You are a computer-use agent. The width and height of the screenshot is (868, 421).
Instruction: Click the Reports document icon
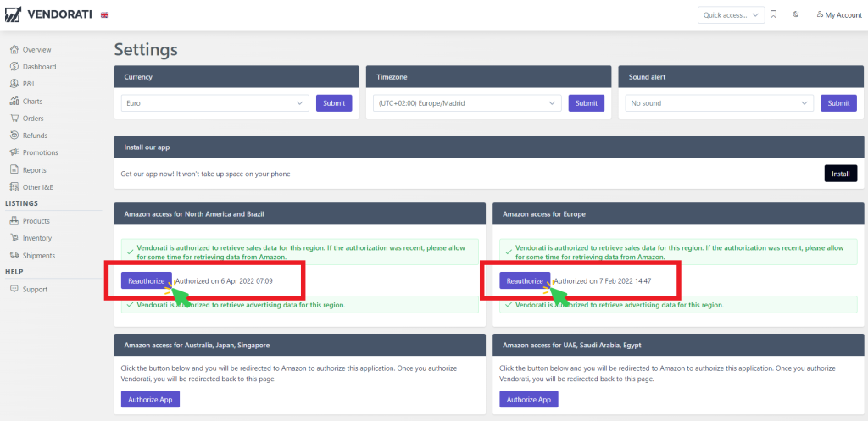tap(14, 169)
